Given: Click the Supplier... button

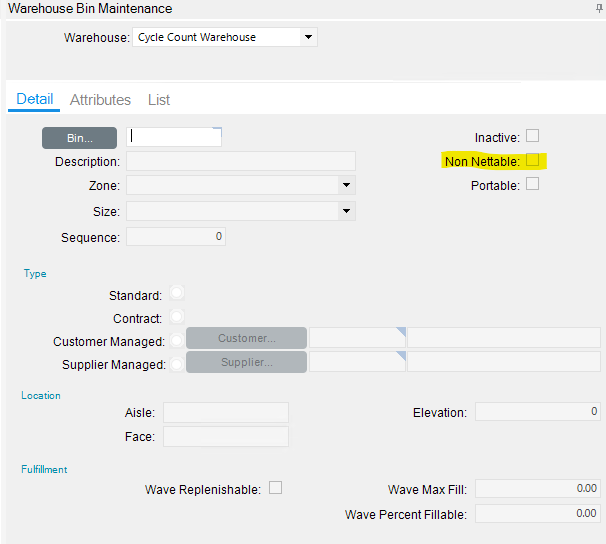Looking at the screenshot, I should 246,362.
